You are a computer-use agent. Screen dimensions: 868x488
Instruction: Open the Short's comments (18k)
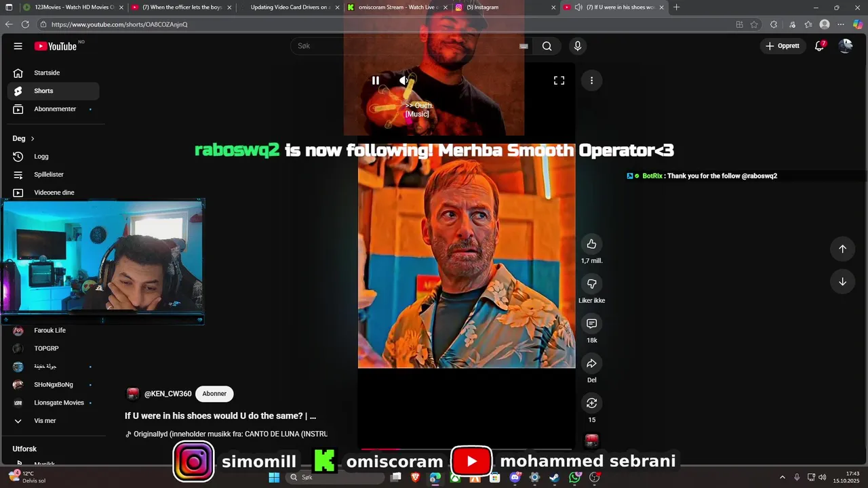(591, 324)
